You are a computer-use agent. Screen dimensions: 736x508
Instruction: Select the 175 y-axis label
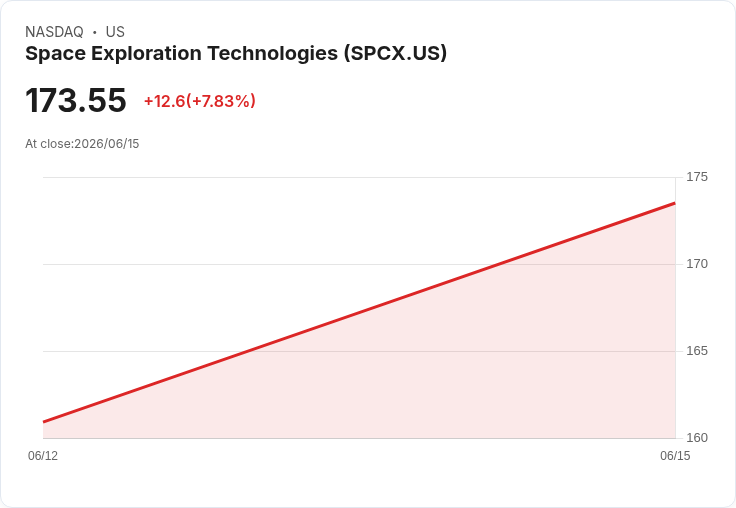(697, 177)
